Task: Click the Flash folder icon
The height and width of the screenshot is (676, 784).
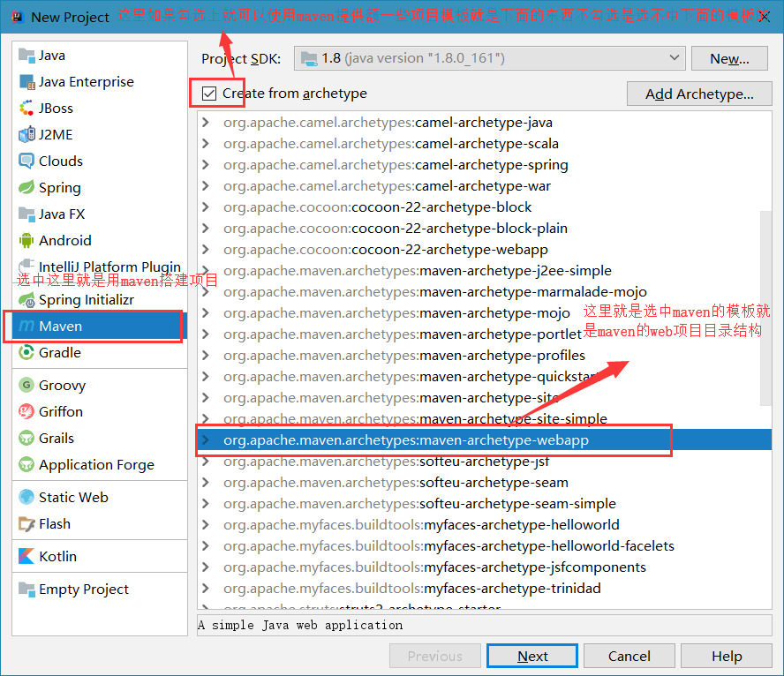Action: 26,523
